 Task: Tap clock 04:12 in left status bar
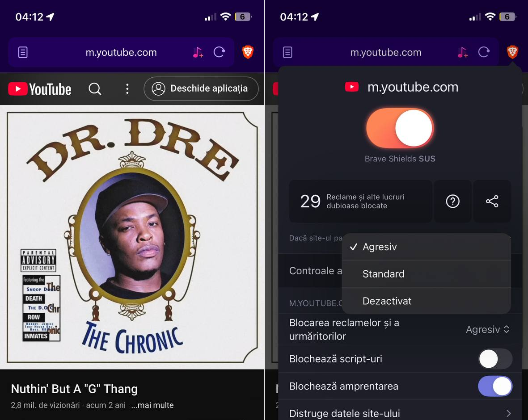click(30, 17)
